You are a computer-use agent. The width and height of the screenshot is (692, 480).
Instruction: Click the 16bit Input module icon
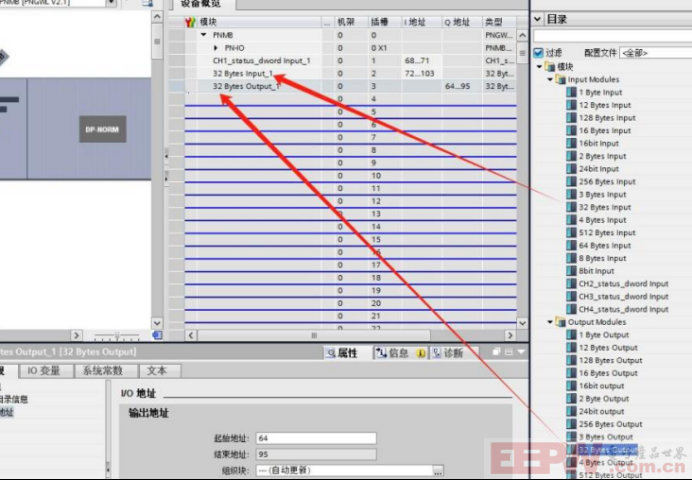571,143
